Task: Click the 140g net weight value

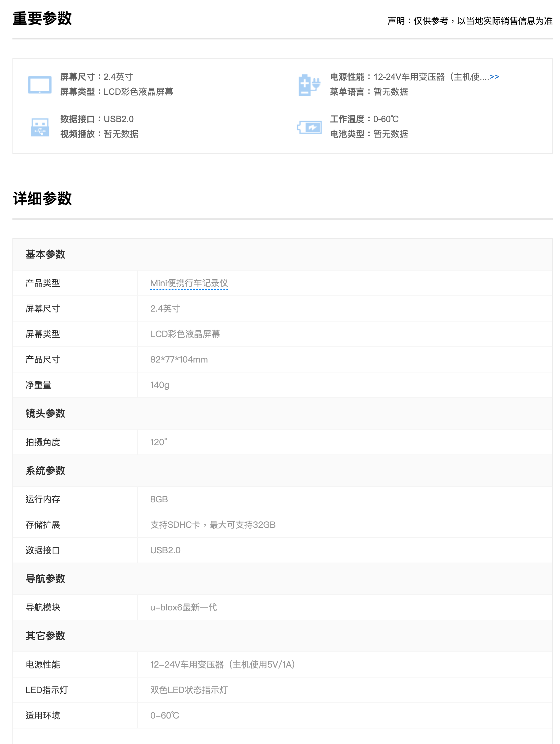Action: [160, 385]
